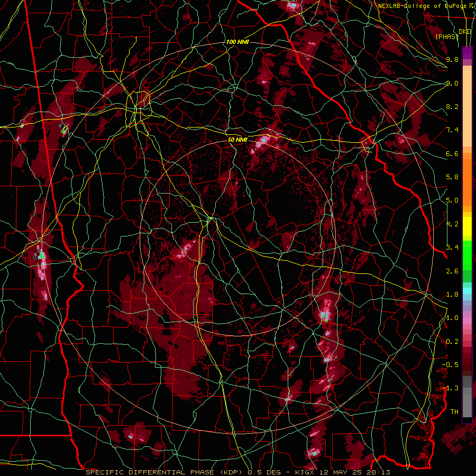Click the 4.2 value on the legend
This screenshot has height=476, width=476.
[452, 224]
